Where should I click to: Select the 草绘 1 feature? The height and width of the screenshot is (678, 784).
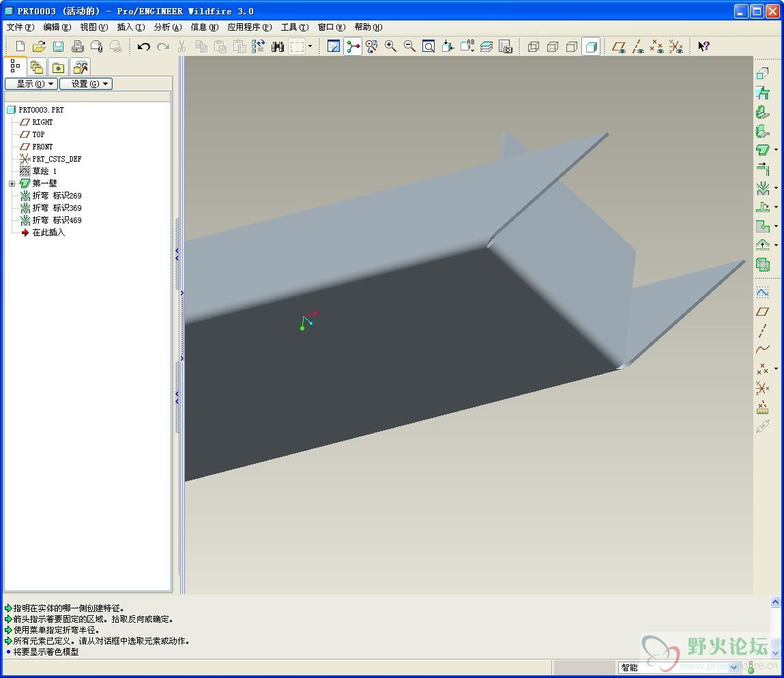44,171
